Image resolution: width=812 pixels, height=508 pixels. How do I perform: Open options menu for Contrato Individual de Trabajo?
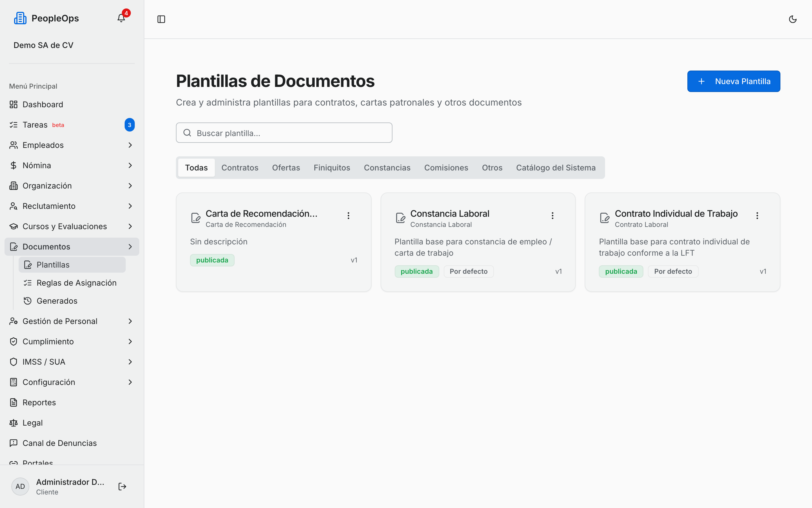[757, 215]
